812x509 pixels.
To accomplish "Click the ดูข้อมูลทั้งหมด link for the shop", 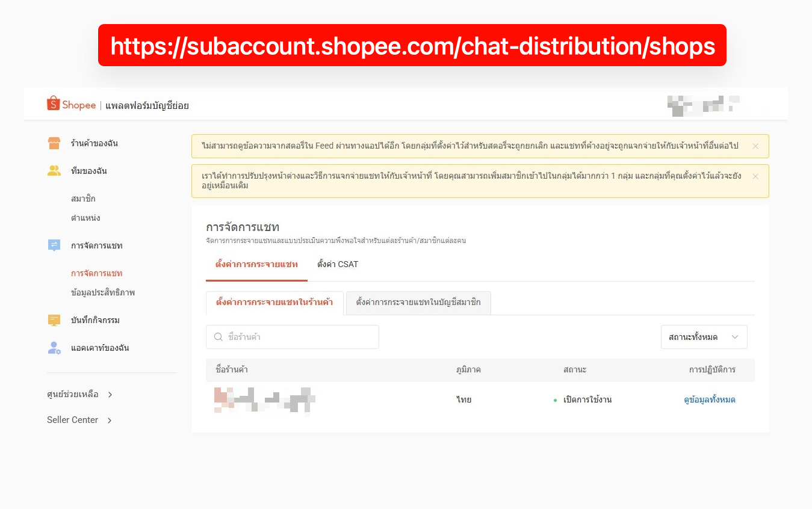I will click(710, 399).
